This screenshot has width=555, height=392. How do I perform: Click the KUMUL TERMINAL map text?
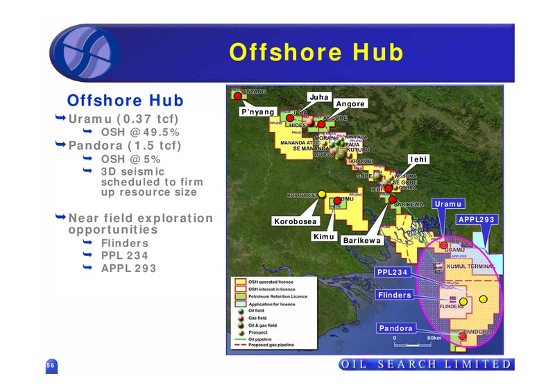471,266
